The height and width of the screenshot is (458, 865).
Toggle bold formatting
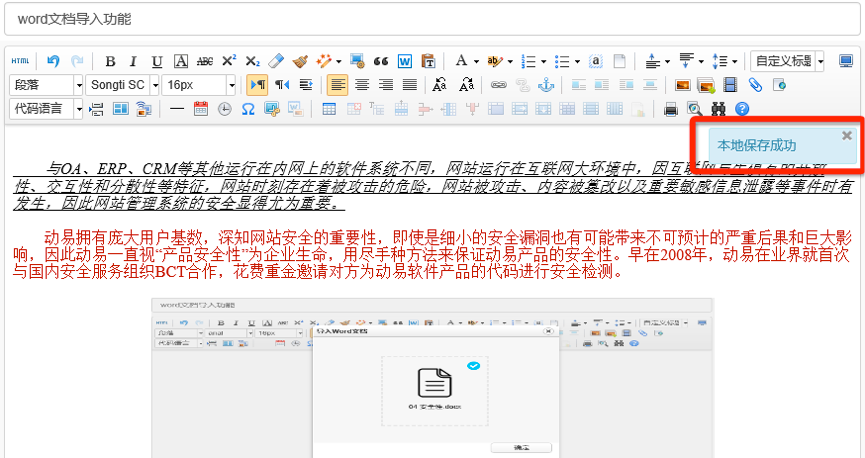111,61
